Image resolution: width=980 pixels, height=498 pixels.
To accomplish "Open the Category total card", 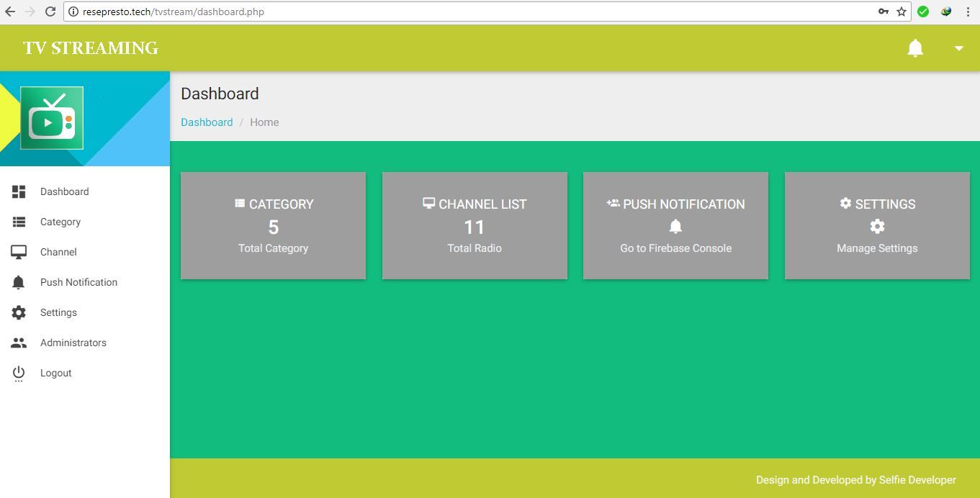I will [273, 225].
